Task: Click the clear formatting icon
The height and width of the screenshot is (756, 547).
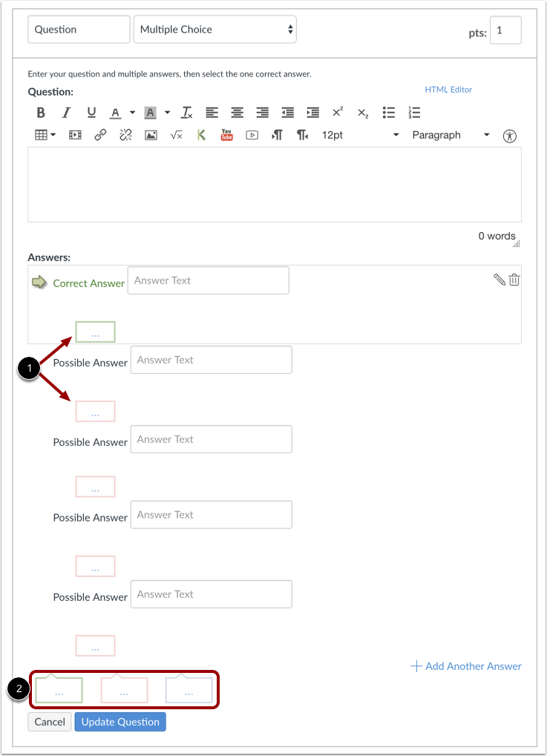Action: [187, 113]
